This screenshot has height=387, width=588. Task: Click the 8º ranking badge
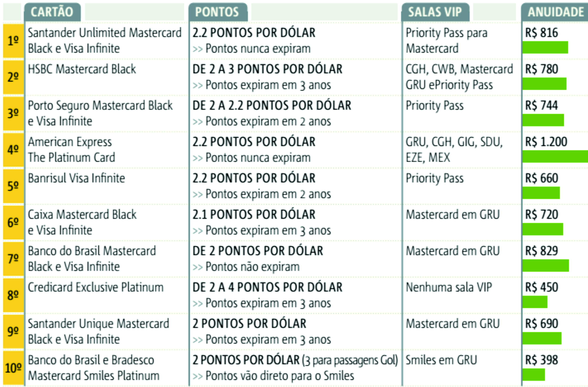pos(13,295)
